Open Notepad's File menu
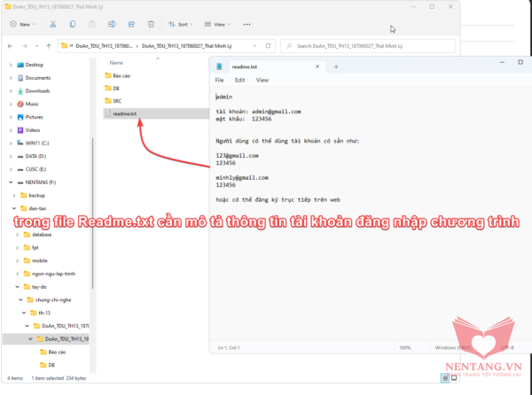Viewport: 532px width, 395px height. 219,80
